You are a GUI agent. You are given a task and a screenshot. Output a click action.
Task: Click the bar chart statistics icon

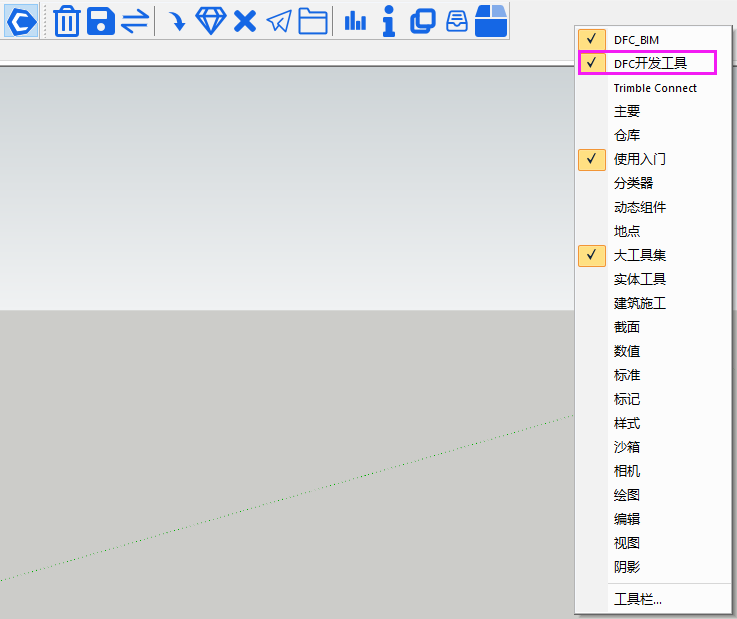(355, 21)
